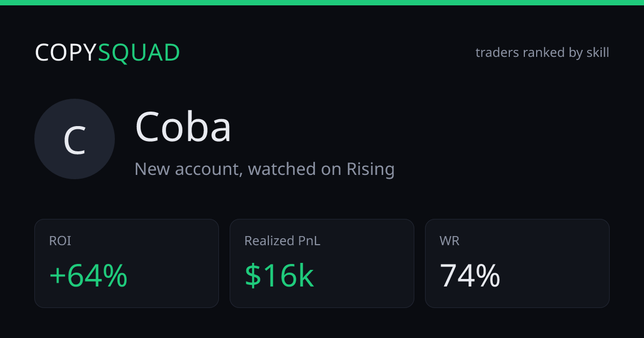The image size is (644, 338).
Task: Click the word traders in the tagline
Action: point(497,53)
